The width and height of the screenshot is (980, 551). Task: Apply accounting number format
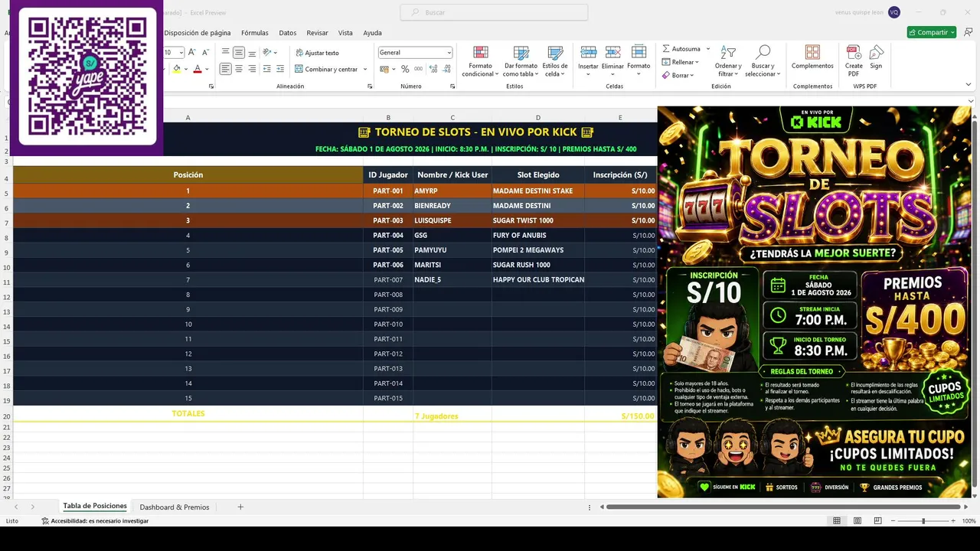tap(384, 69)
